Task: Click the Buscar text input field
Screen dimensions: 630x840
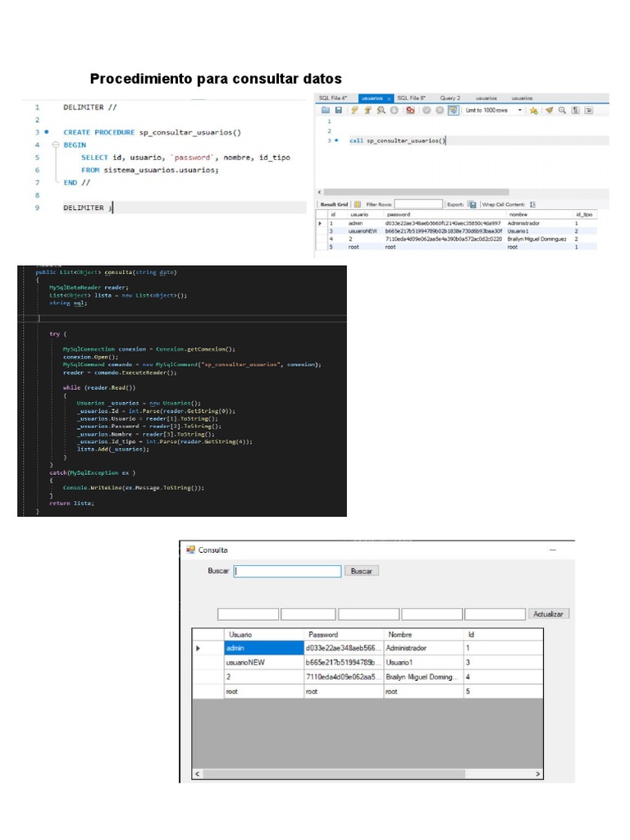Action: (x=287, y=571)
